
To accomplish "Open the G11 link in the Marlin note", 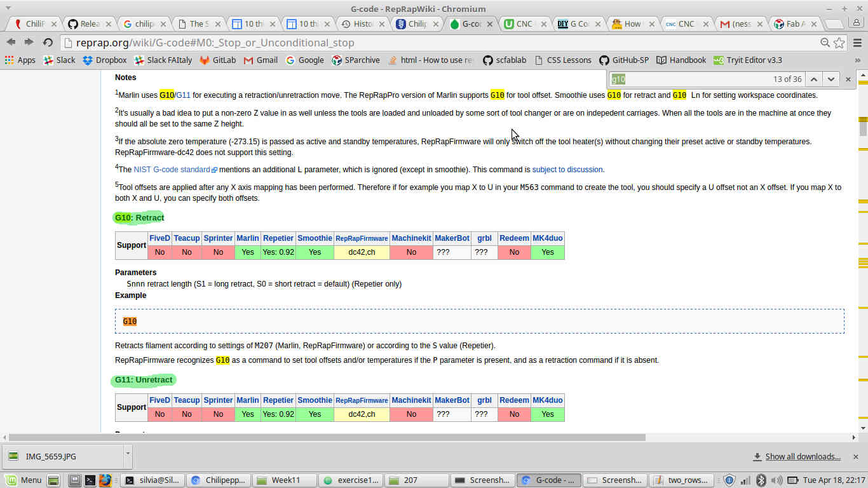I will [184, 95].
